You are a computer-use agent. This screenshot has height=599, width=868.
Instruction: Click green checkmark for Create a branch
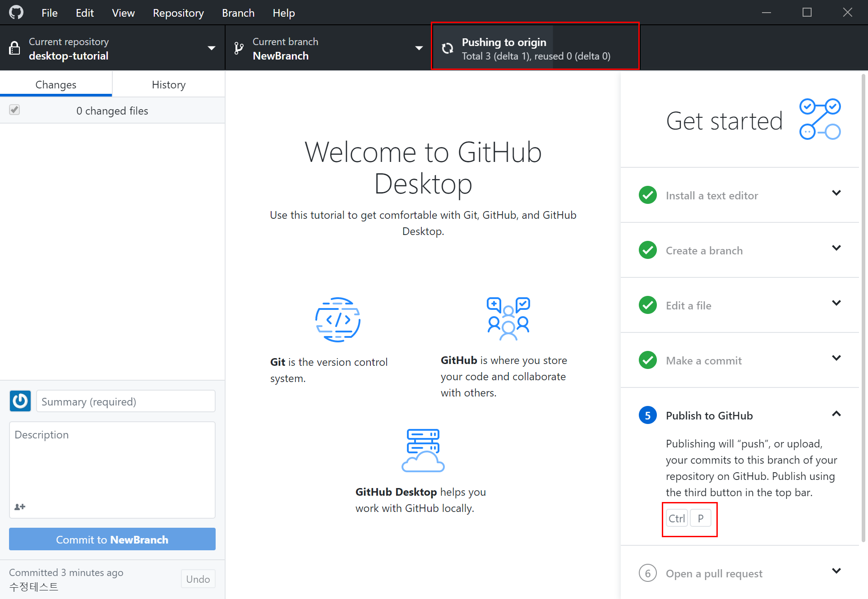[648, 250]
